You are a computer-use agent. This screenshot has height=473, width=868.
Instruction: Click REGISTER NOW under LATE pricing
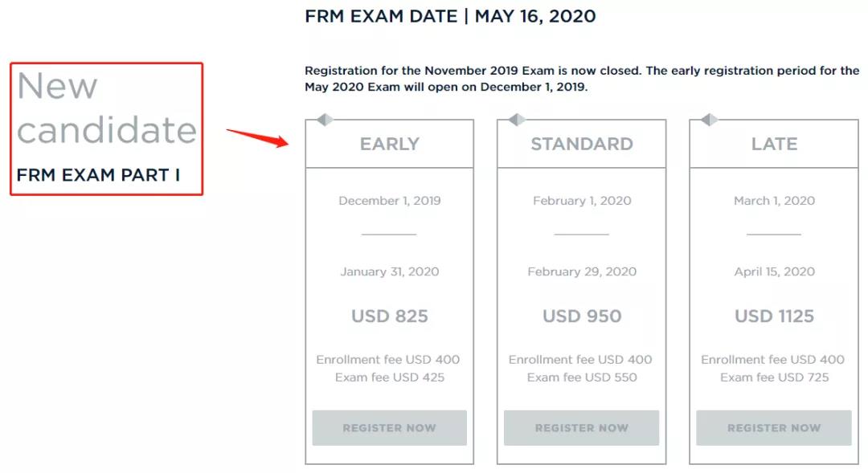(x=773, y=428)
